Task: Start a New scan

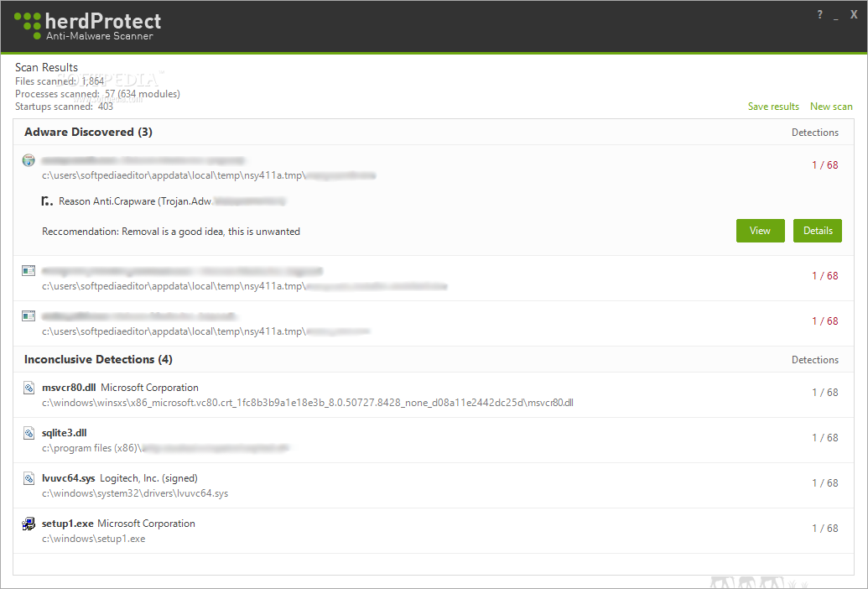Action: (831, 107)
